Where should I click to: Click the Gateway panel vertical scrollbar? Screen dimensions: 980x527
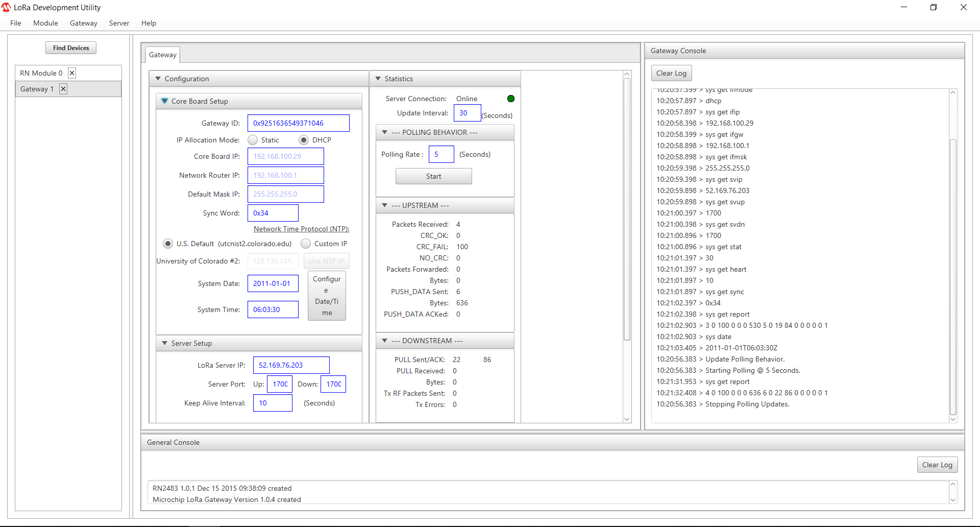[x=627, y=209]
